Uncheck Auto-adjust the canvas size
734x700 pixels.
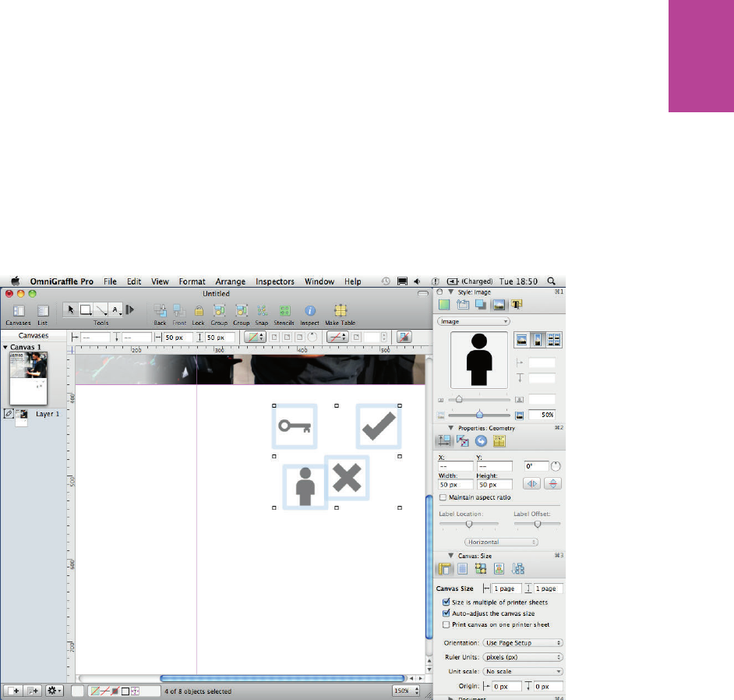[x=446, y=613]
